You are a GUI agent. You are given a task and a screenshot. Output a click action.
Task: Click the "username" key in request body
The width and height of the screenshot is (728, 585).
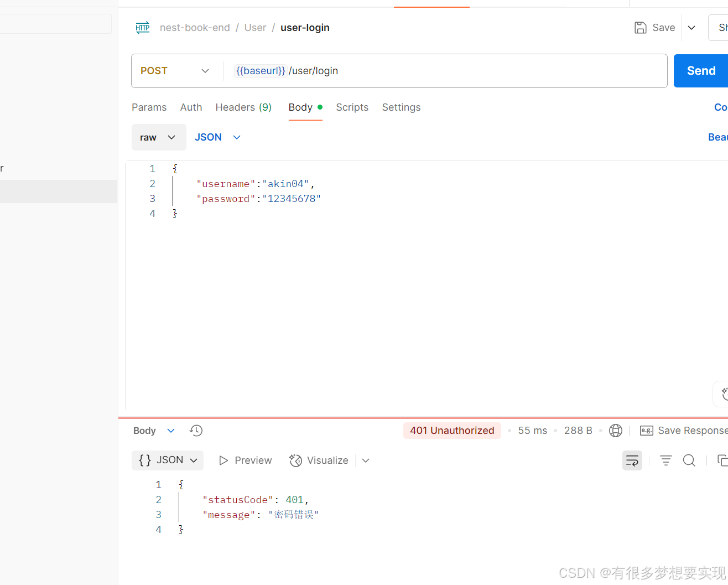[226, 184]
